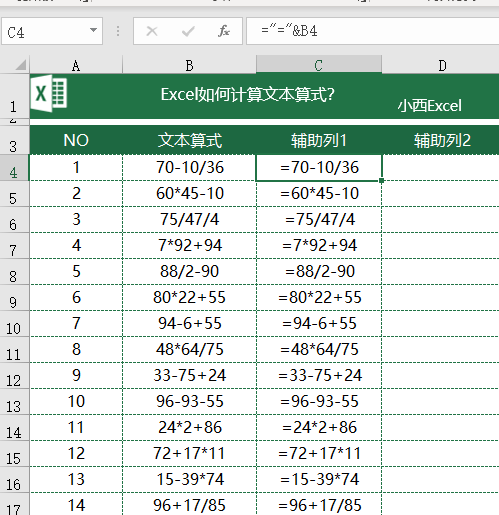Image resolution: width=499 pixels, height=515 pixels.
Task: Click the Name Box showing C4
Action: click(x=52, y=31)
